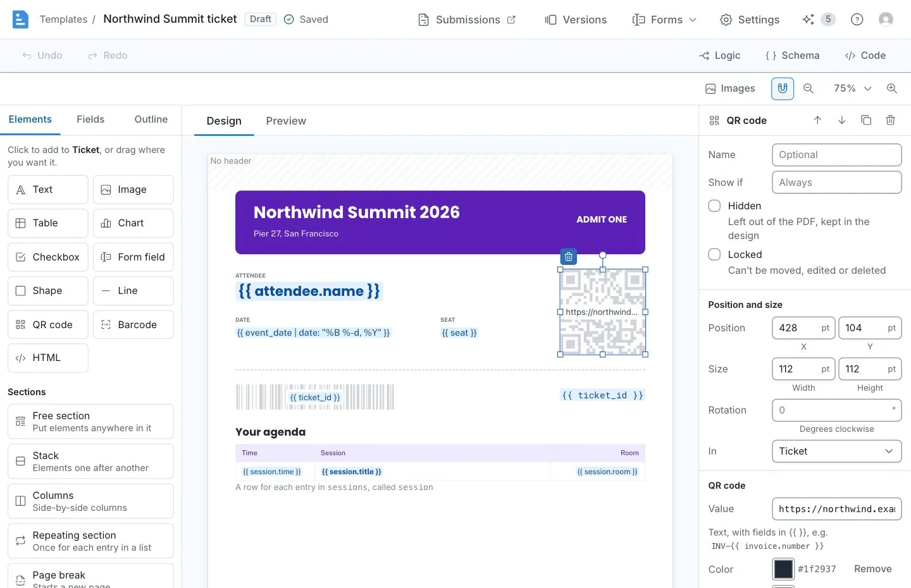911x588 pixels.
Task: Move QR code element down
Action: pos(842,120)
